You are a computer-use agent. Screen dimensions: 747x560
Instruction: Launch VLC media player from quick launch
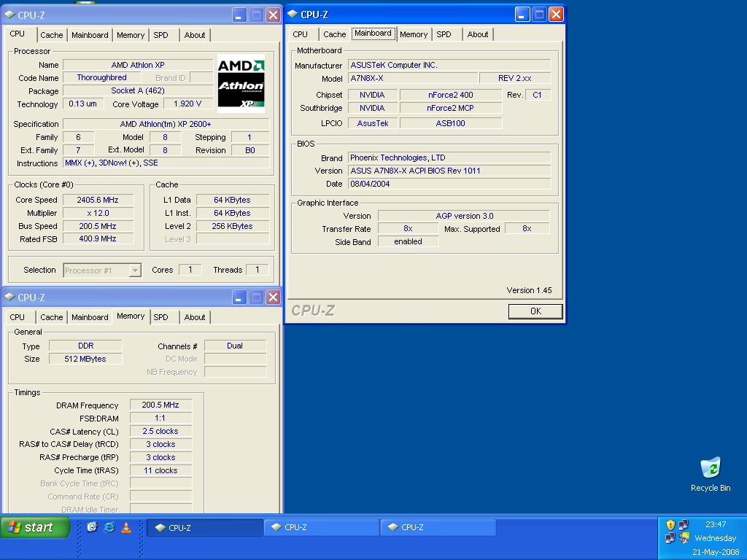(x=126, y=527)
